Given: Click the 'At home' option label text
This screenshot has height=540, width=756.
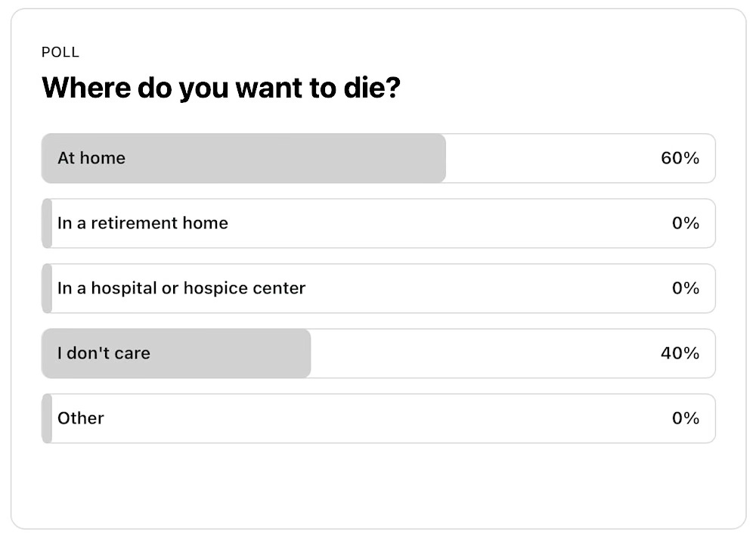Looking at the screenshot, I should (90, 158).
